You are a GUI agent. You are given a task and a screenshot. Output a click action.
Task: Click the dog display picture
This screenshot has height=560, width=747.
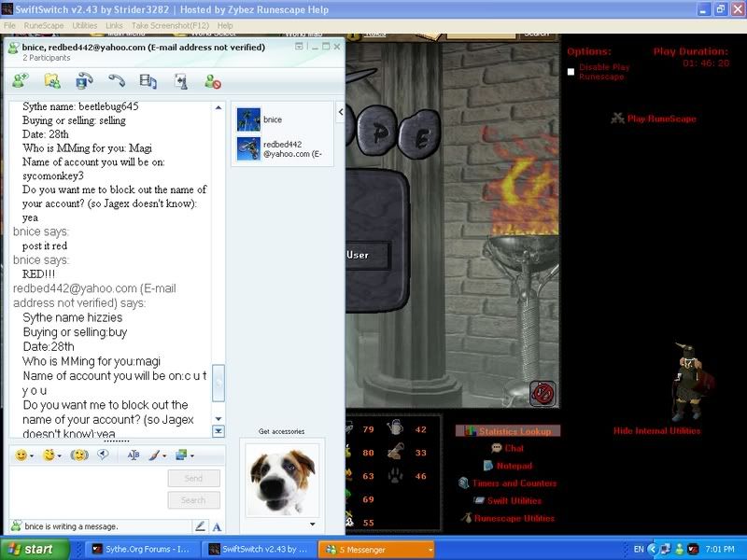283,480
